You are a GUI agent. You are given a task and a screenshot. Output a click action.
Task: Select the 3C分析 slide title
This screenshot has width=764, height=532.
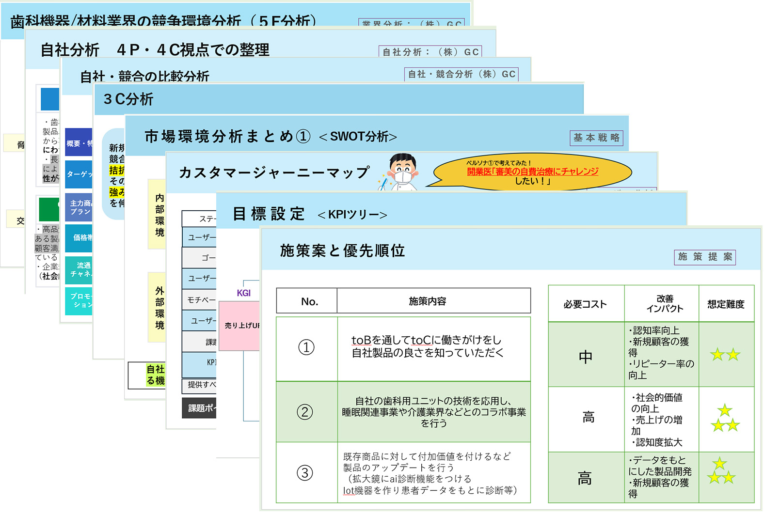click(x=128, y=99)
